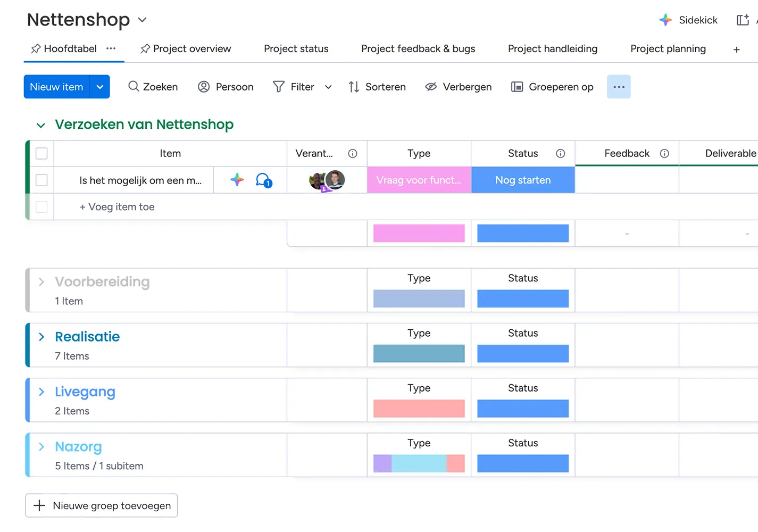
Task: Expand the Realisatie group
Action: (41, 337)
